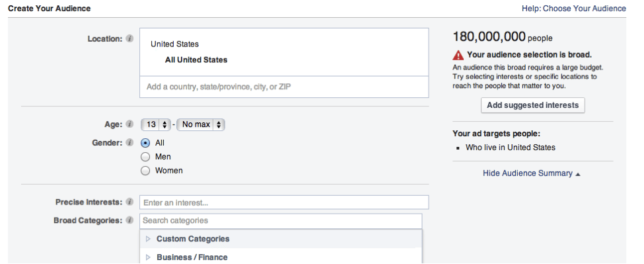Click the info icon next to Location
The width and height of the screenshot is (644, 264).
pos(129,38)
